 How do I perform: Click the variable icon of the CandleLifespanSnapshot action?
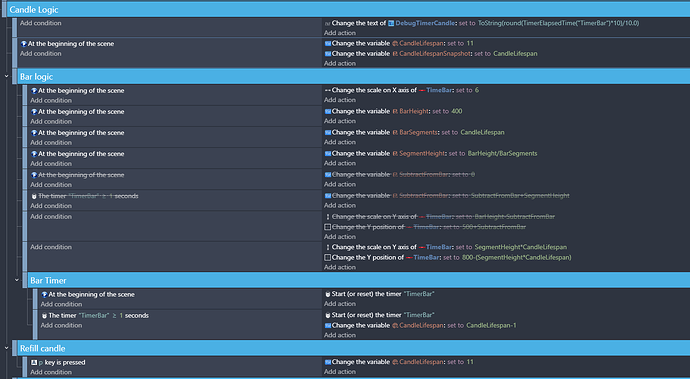pos(328,54)
